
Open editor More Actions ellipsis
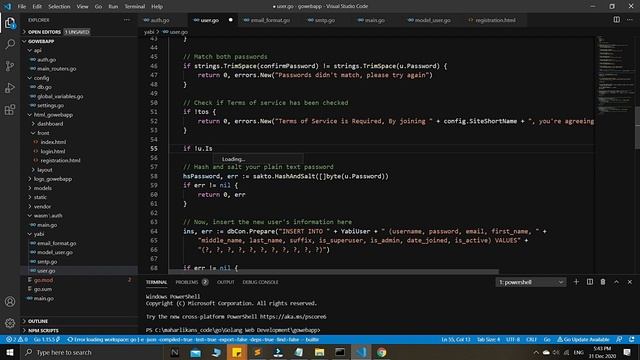coord(630,20)
